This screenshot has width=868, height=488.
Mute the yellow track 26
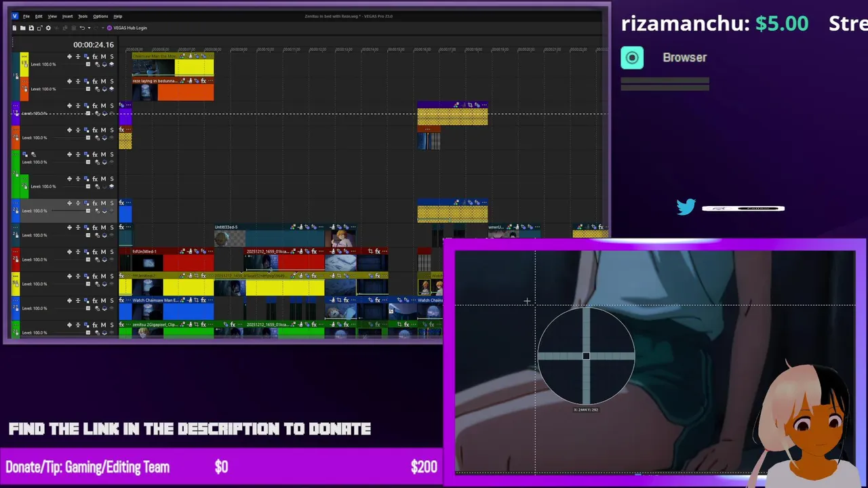(x=103, y=277)
